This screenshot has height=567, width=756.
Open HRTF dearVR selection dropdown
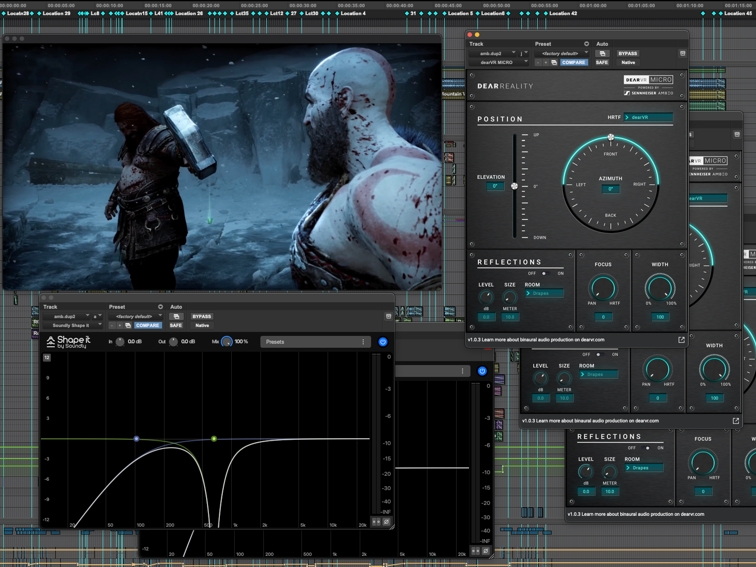click(x=648, y=117)
